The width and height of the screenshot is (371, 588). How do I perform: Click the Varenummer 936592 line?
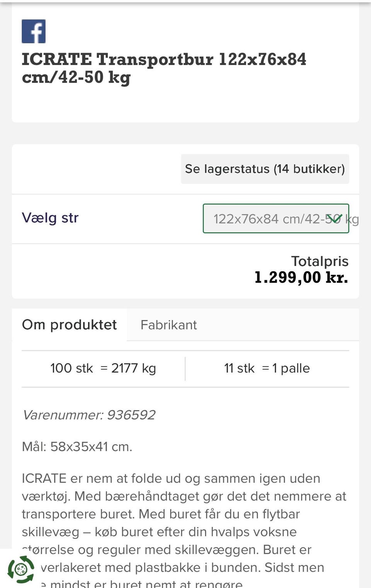89,415
